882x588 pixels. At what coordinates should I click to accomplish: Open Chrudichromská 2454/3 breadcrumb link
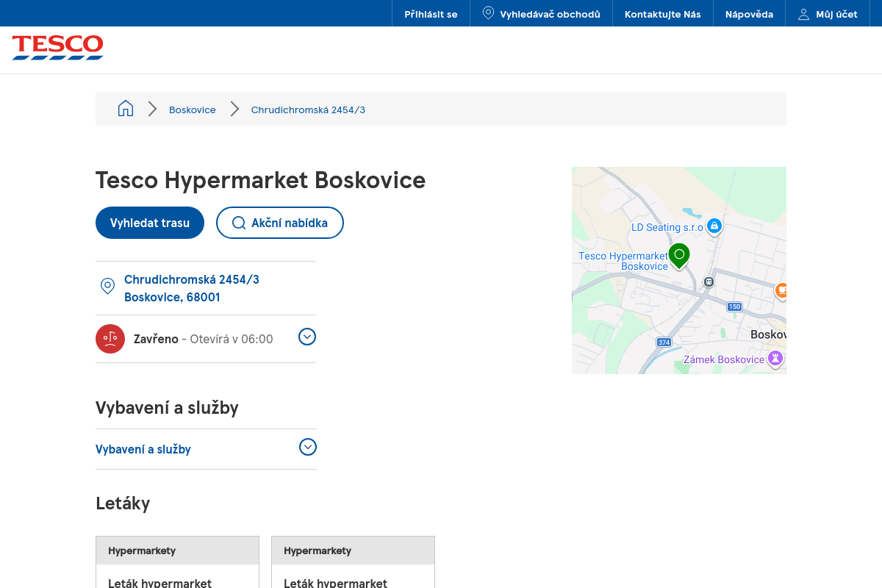[x=308, y=110]
